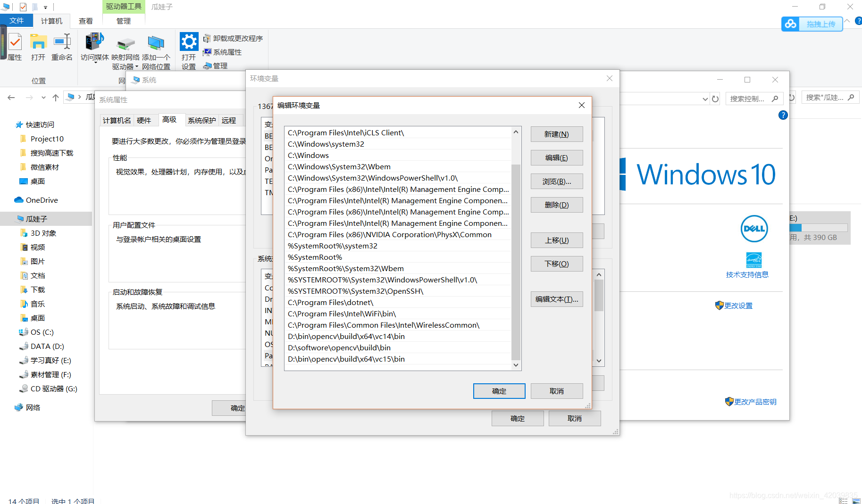Screen dimensions: 862x504
Task: Open 3D Objects folder in sidebar
Action: tap(39, 233)
